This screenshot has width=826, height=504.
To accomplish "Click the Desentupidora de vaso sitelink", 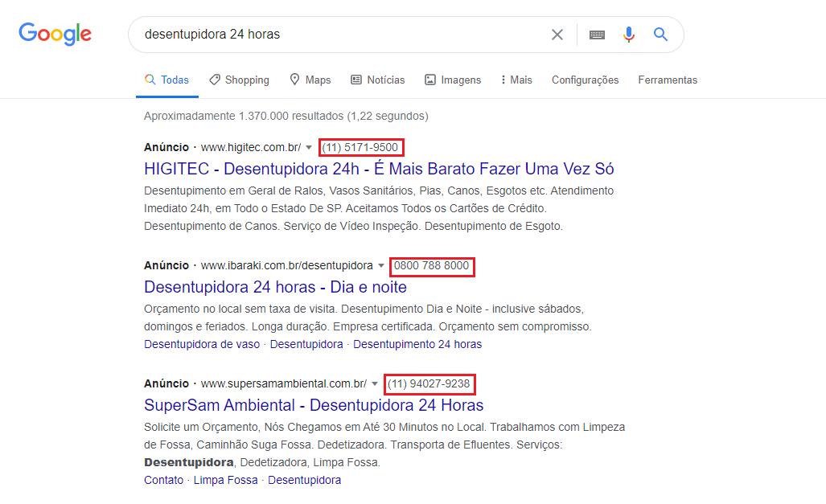I will pos(202,344).
